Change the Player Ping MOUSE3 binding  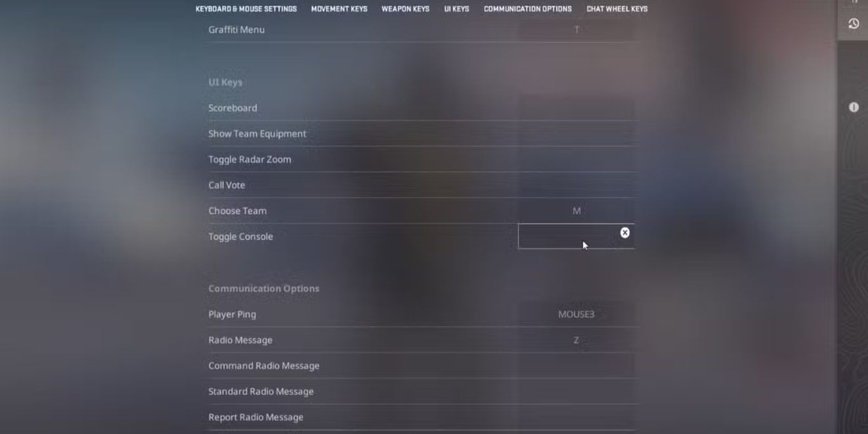576,315
